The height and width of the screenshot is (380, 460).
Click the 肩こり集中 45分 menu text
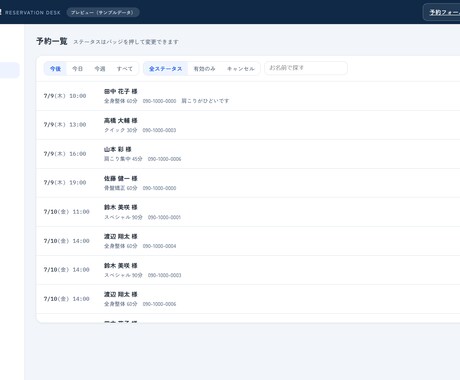click(123, 159)
